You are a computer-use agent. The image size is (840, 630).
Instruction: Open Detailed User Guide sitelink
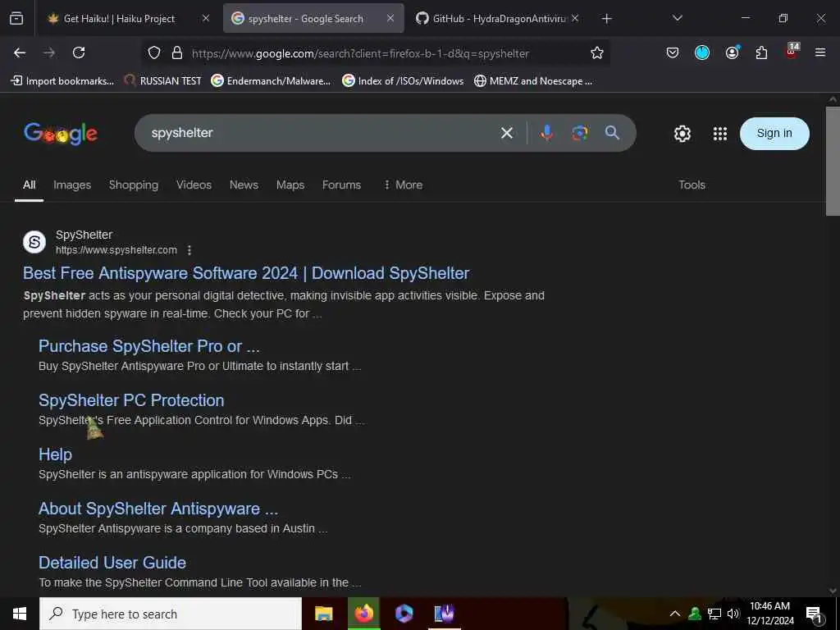[112, 563]
